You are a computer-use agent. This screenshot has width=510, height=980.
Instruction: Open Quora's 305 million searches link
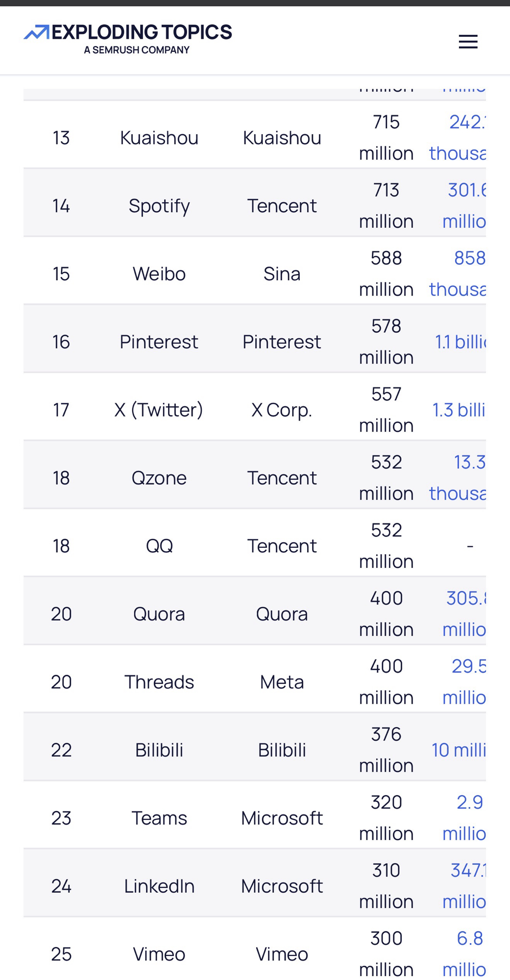(464, 614)
